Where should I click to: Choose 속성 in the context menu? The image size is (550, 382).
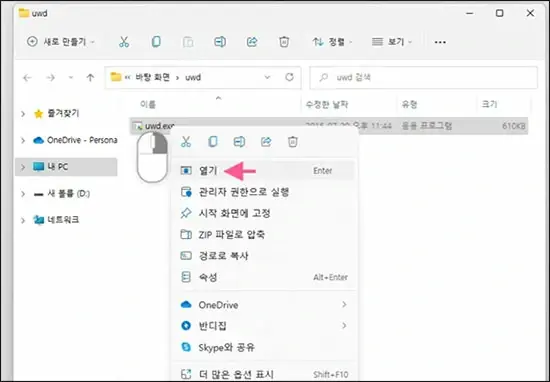point(264,277)
